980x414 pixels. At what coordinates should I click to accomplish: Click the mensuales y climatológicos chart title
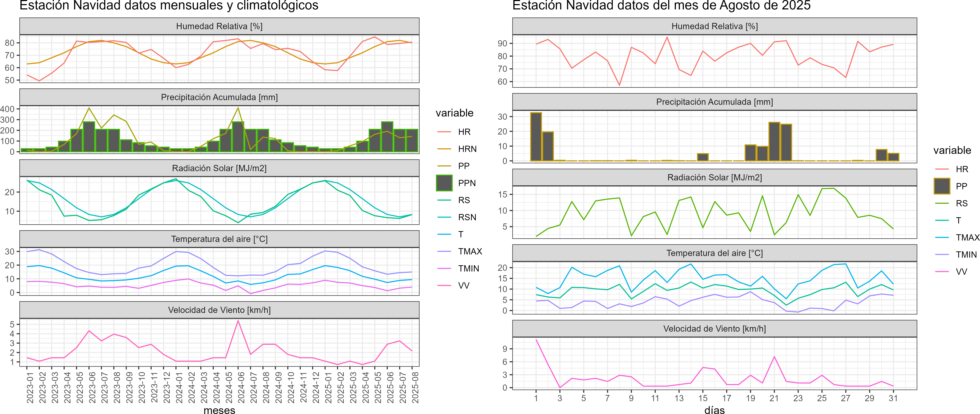pos(169,6)
